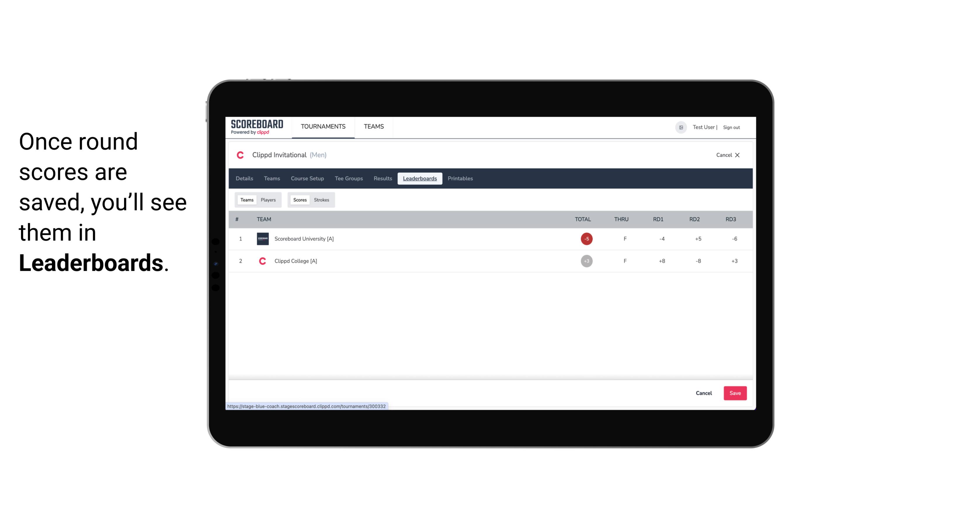The height and width of the screenshot is (527, 980).
Task: Click the TEAMS navigation menu item
Action: pos(375,127)
